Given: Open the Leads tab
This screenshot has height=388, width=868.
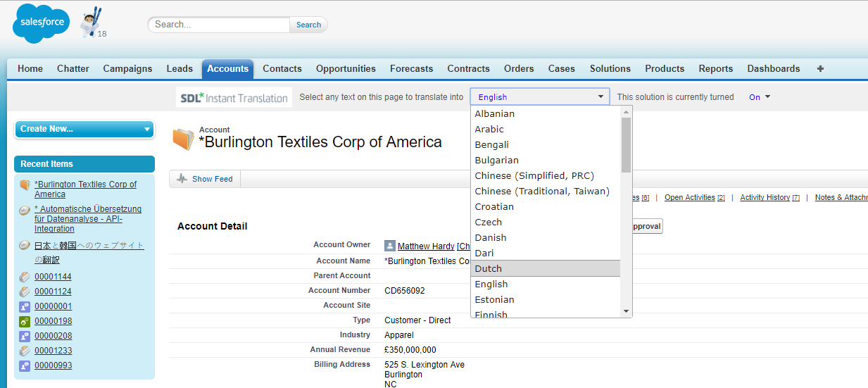Looking at the screenshot, I should tap(180, 68).
